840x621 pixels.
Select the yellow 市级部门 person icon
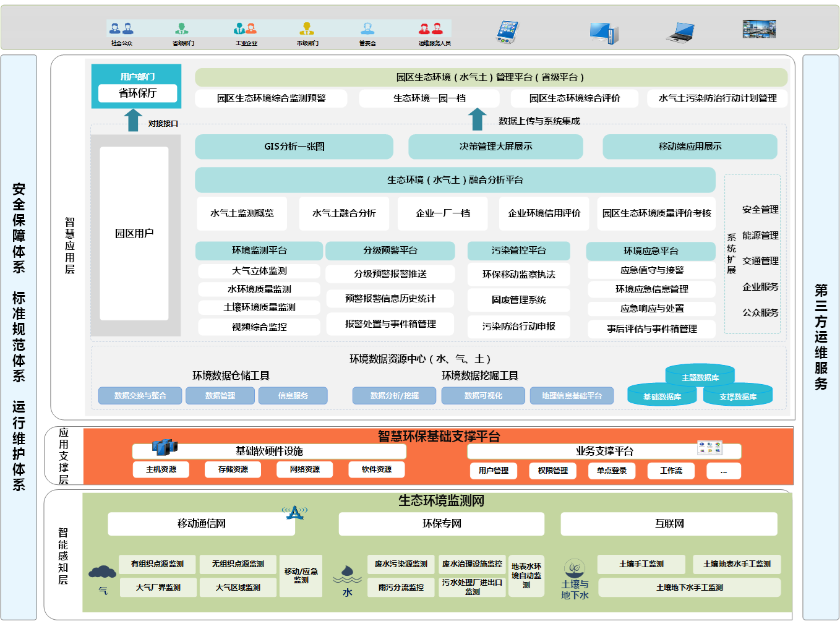(307, 28)
